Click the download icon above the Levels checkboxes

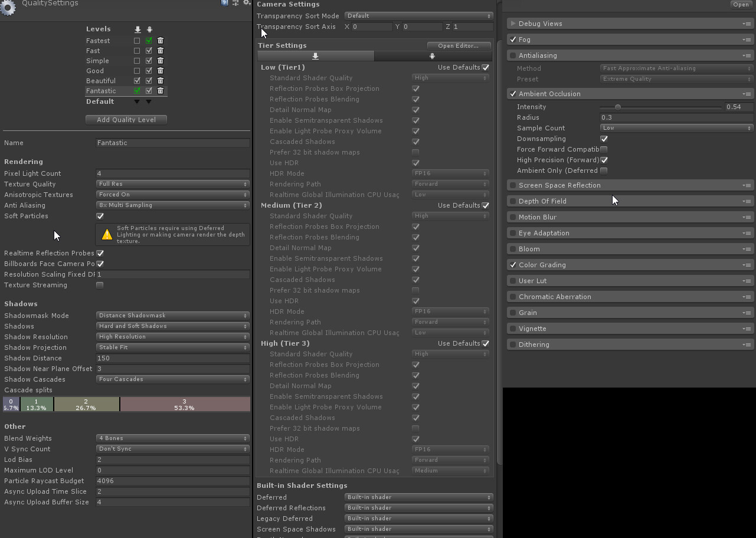click(x=138, y=28)
